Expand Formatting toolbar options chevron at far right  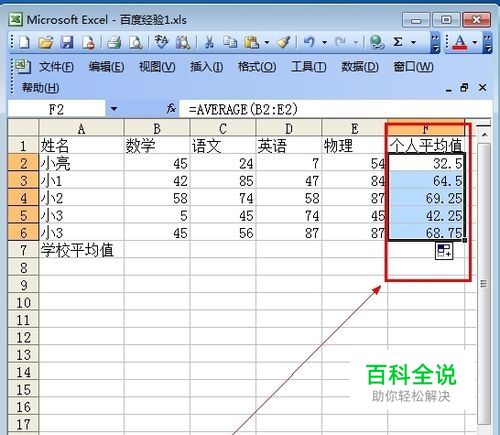coord(488,43)
